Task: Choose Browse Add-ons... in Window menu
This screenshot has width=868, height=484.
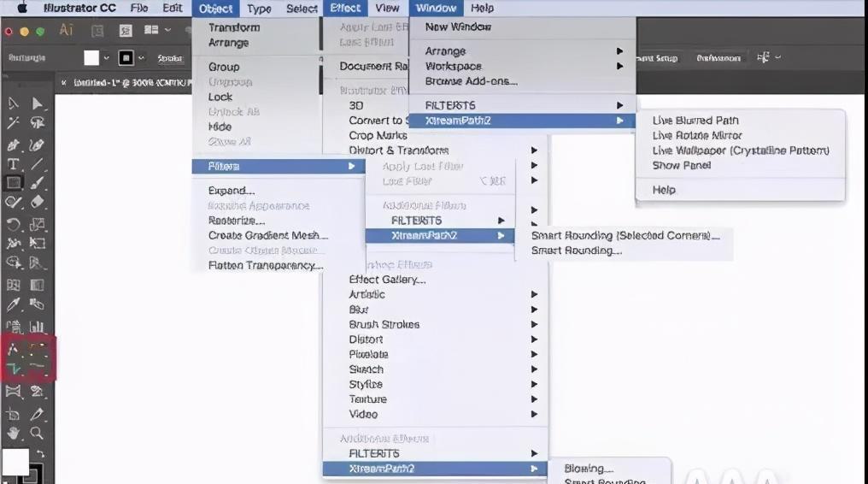Action: [472, 81]
